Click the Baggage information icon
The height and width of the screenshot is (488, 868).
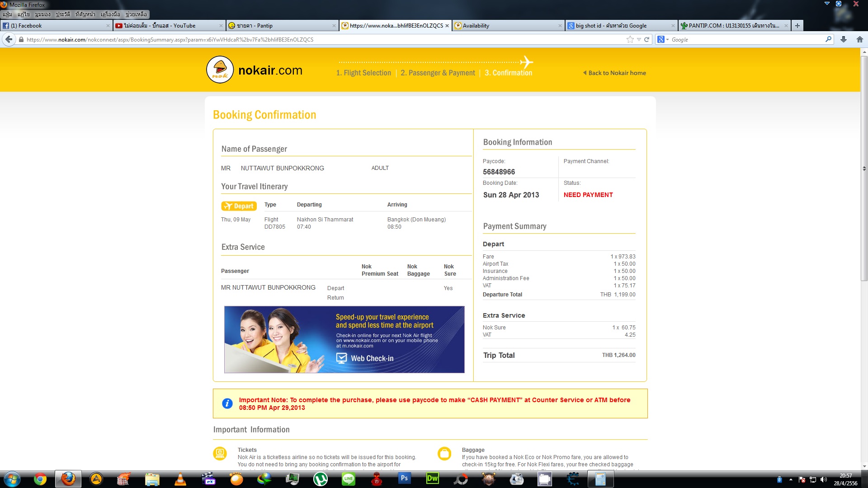(x=444, y=453)
